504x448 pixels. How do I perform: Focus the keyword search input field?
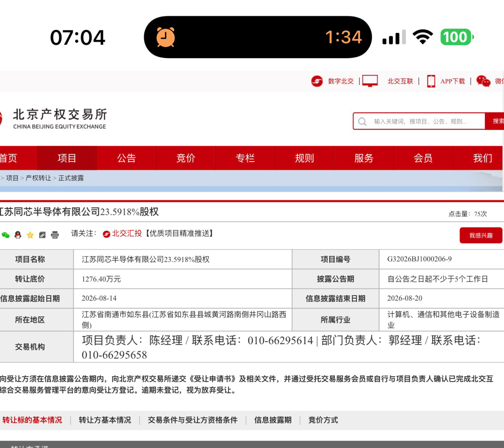(419, 121)
